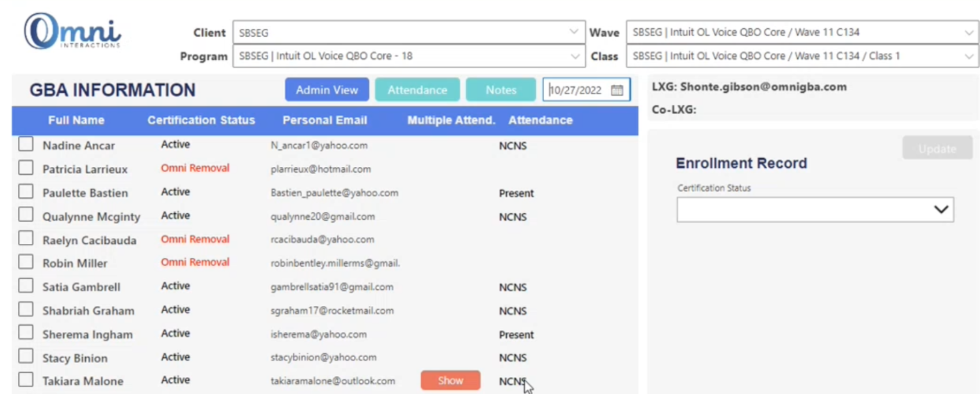Expand the Class dropdown
980x394 pixels.
(x=803, y=56)
